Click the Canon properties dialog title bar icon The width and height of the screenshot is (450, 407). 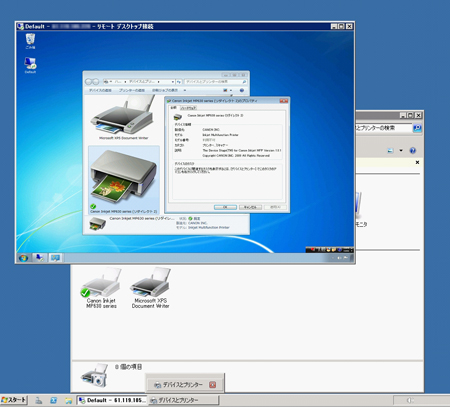(169, 101)
